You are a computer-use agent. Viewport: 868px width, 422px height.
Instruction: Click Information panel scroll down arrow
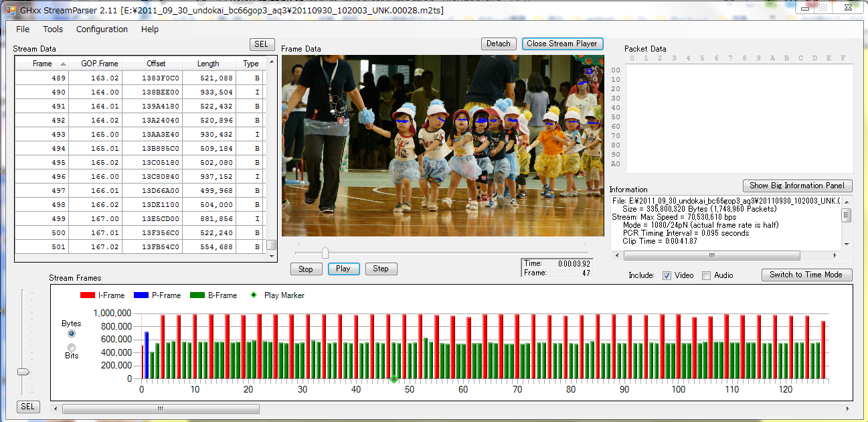(846, 244)
